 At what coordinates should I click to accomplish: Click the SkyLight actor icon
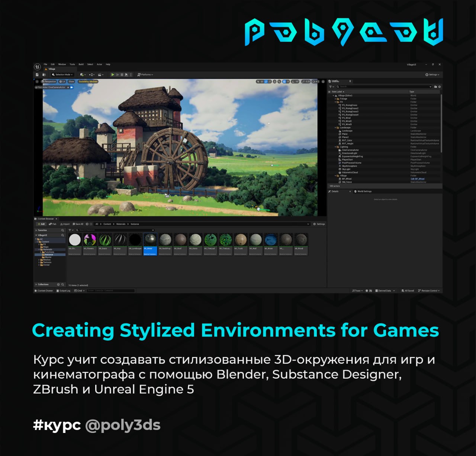click(x=340, y=169)
